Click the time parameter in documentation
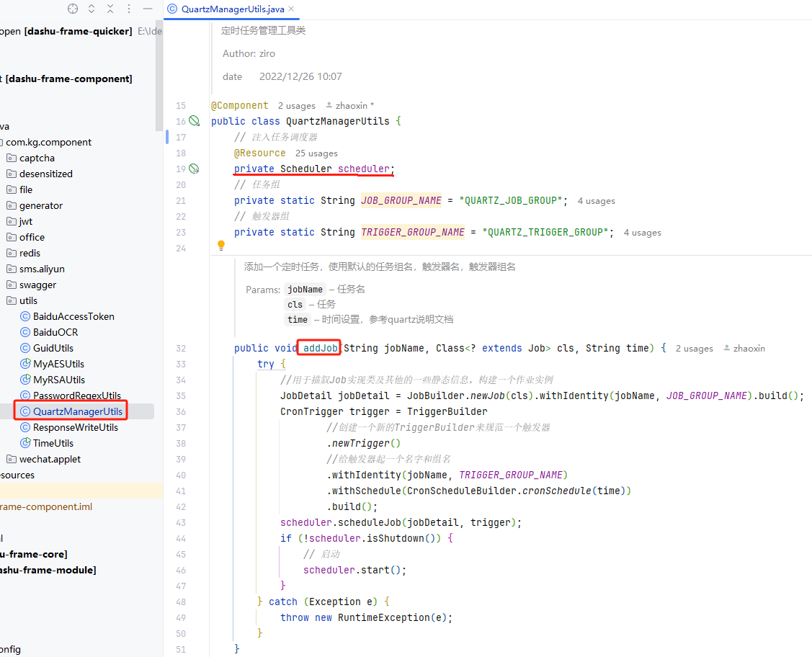Image resolution: width=812 pixels, height=657 pixels. pyautogui.click(x=298, y=319)
